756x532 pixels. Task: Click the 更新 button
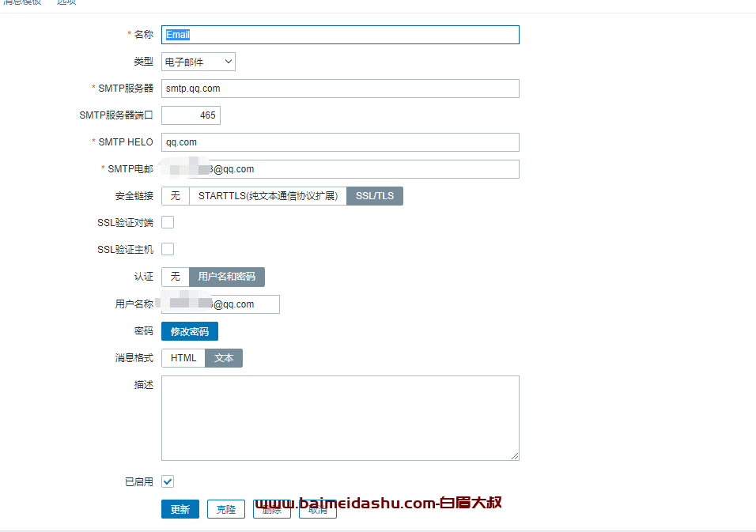click(x=180, y=509)
